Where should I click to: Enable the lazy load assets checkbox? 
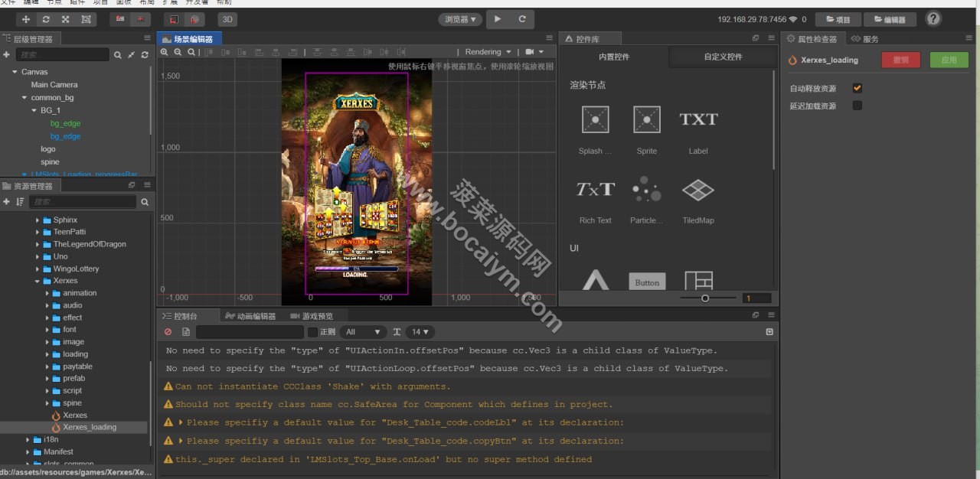[857, 106]
